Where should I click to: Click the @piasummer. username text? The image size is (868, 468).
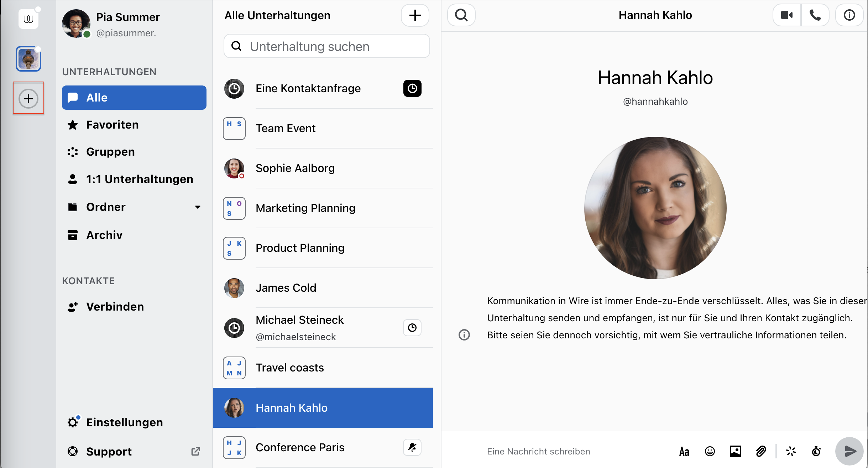tap(126, 33)
